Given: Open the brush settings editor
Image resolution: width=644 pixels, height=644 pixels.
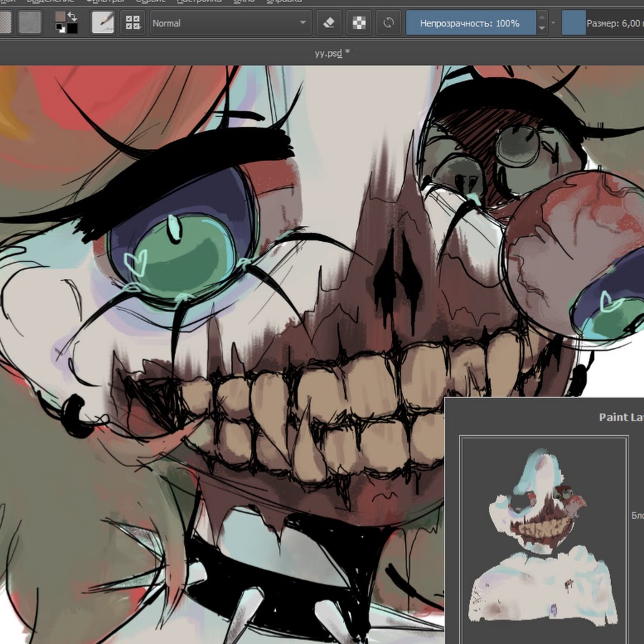Looking at the screenshot, I should (x=102, y=23).
